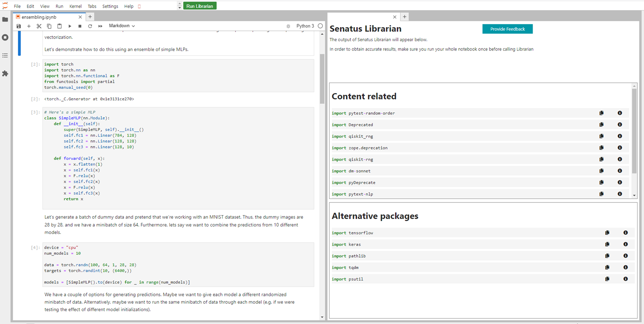
Task: Click the debugger bug icon near Python 3
Action: 289,26
